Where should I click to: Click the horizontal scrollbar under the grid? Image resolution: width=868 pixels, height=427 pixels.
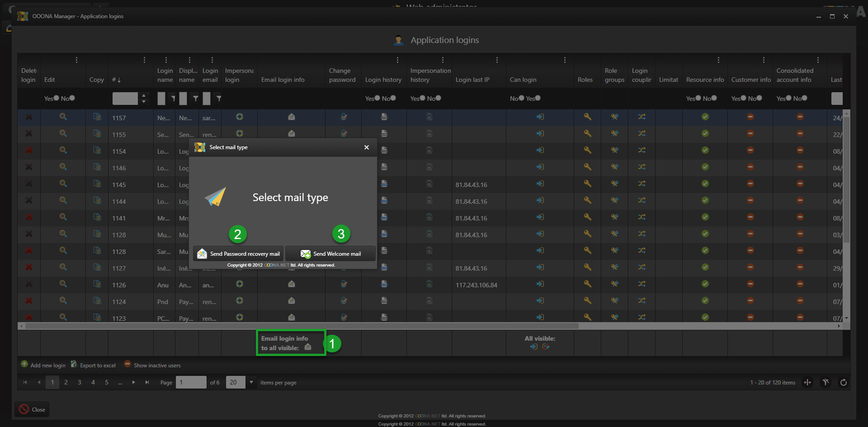[301, 326]
